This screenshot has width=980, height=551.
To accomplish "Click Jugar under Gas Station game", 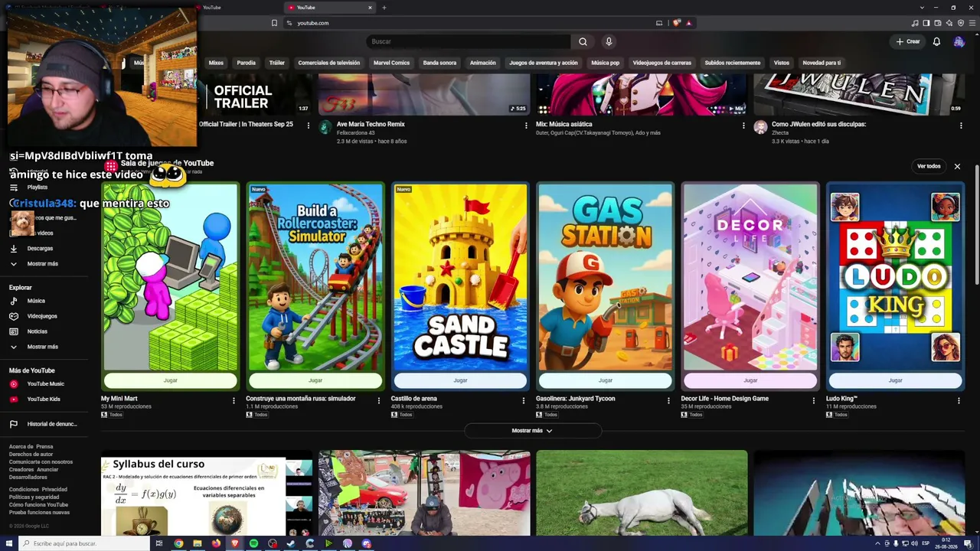I will [606, 380].
